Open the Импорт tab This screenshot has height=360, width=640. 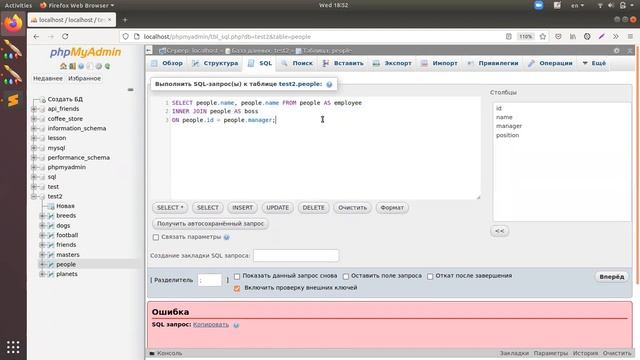439,63
